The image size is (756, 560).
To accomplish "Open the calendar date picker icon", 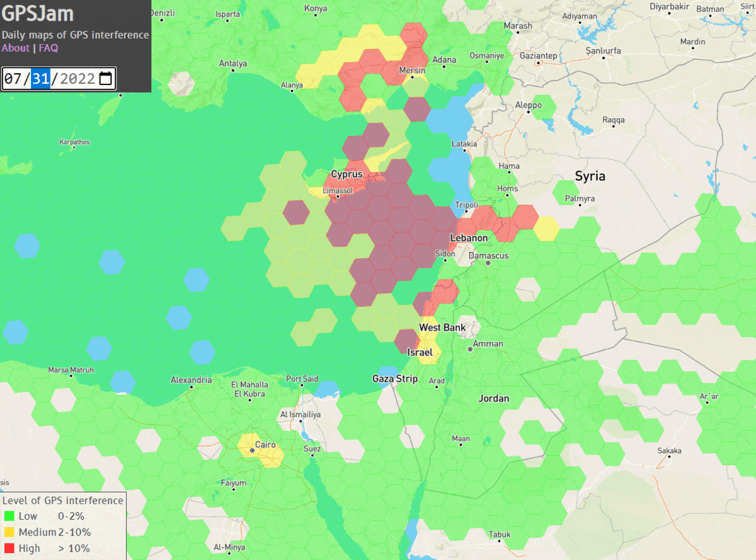I will click(x=105, y=78).
